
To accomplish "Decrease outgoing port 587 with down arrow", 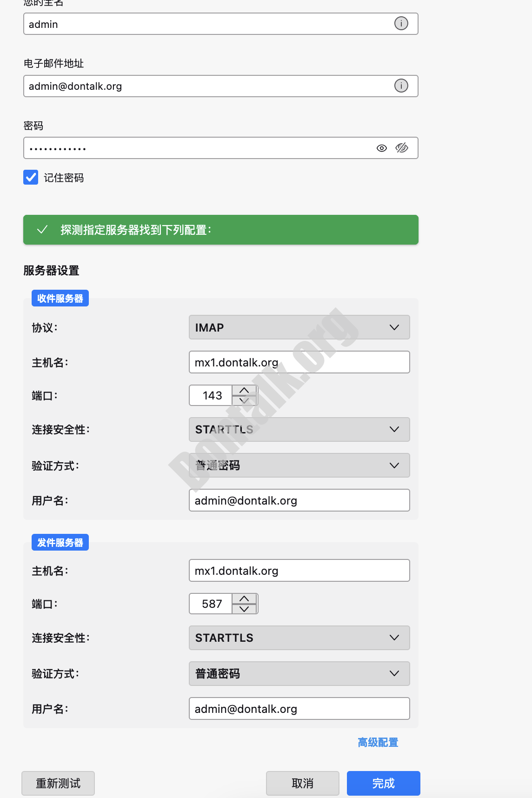I will (244, 609).
